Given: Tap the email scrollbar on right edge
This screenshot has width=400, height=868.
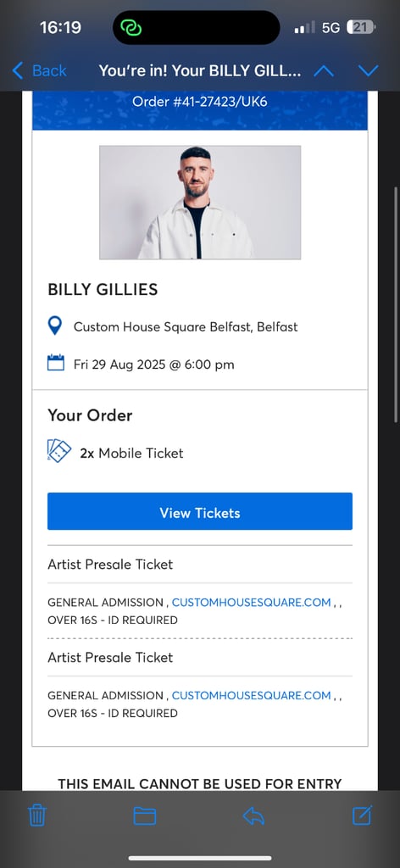Looking at the screenshot, I should (396, 304).
